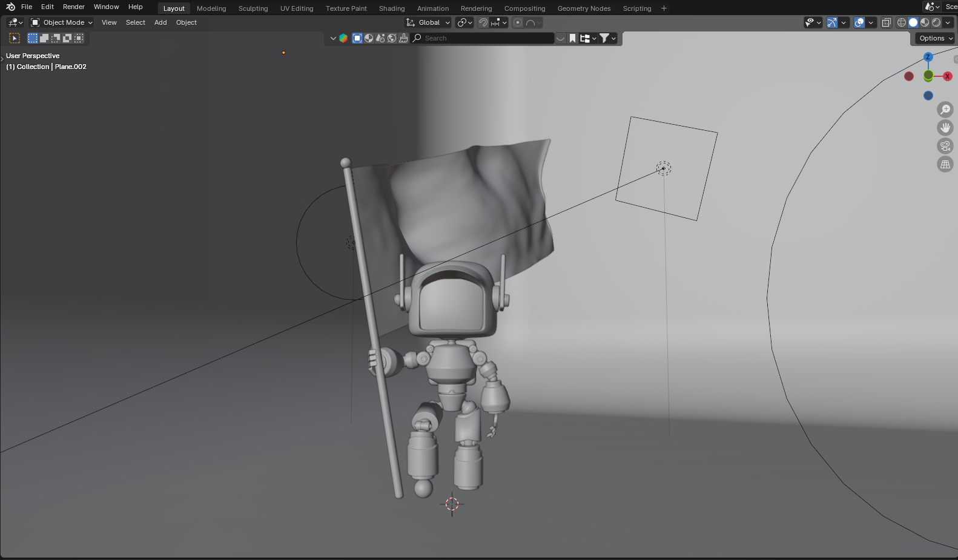Switch perspective/orthographic with grid icon

tap(945, 164)
